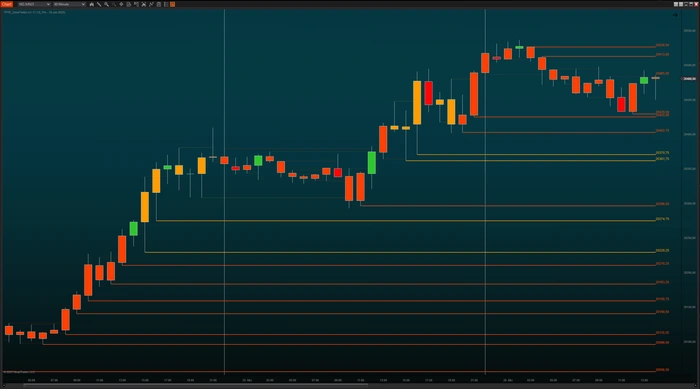700x389 pixels.
Task: Click the current price marker on price axis
Action: [x=689, y=79]
